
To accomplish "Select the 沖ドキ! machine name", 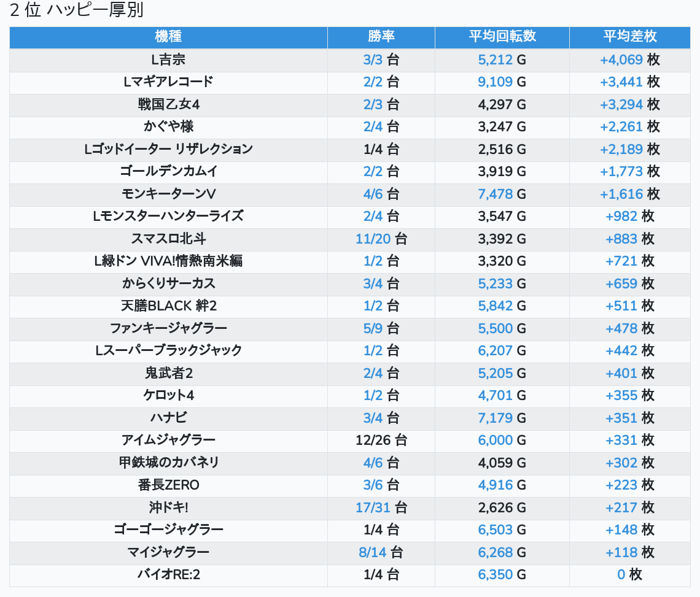I will (x=168, y=508).
